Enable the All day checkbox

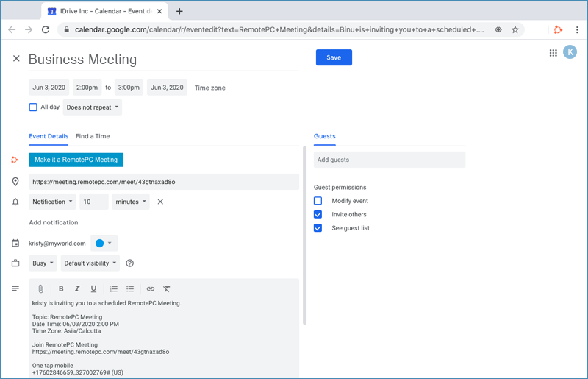tap(33, 107)
